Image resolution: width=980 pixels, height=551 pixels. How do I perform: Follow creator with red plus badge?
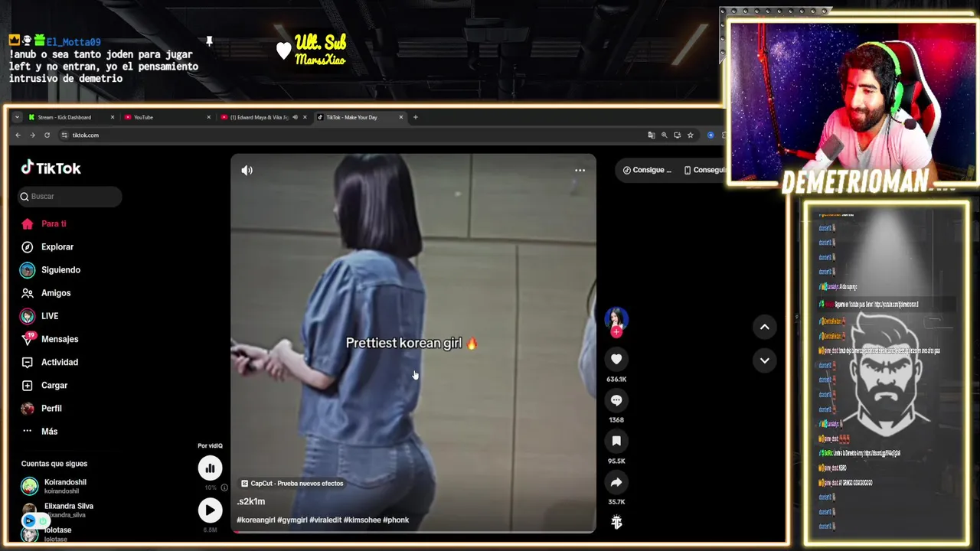[616, 332]
